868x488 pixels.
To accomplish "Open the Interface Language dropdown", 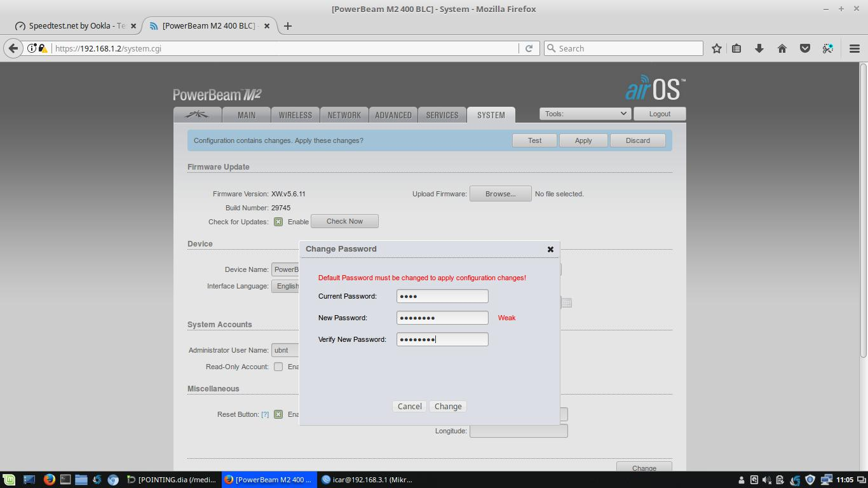I will [285, 286].
